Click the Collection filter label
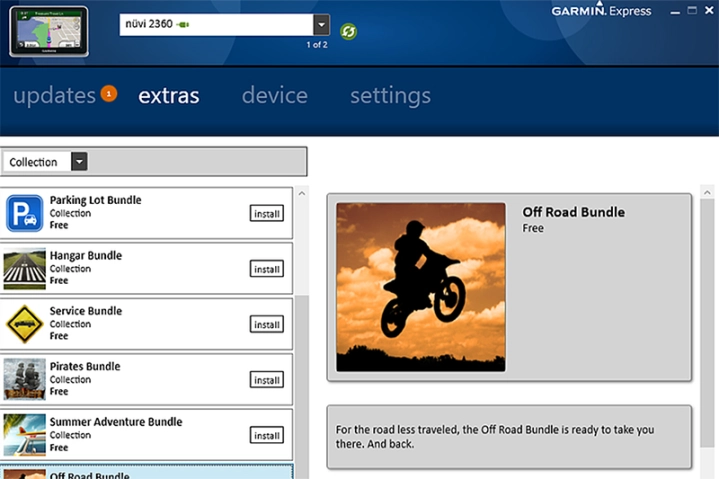Image resolution: width=719 pixels, height=479 pixels. pos(33,162)
